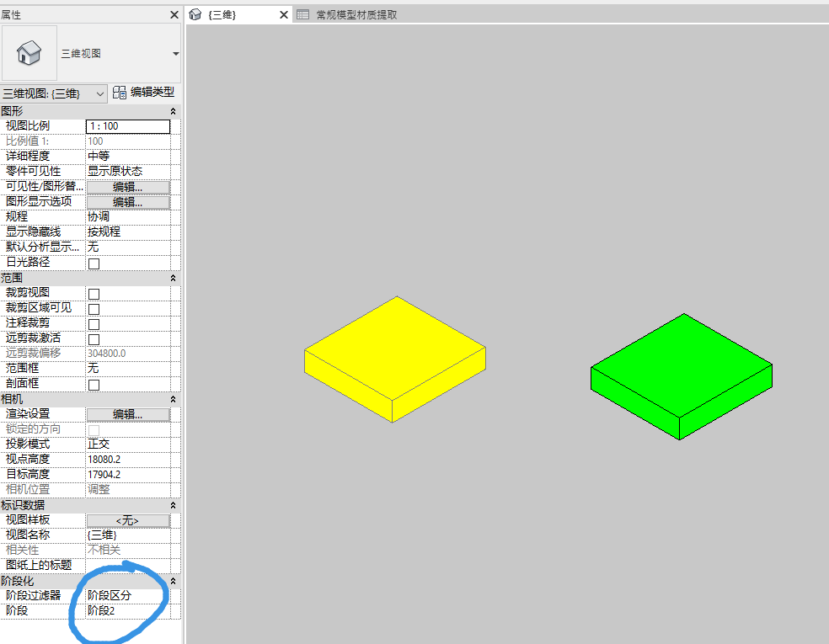Toggle the 裁剪区域可见 checkbox
This screenshot has height=644, width=829.
(x=94, y=309)
